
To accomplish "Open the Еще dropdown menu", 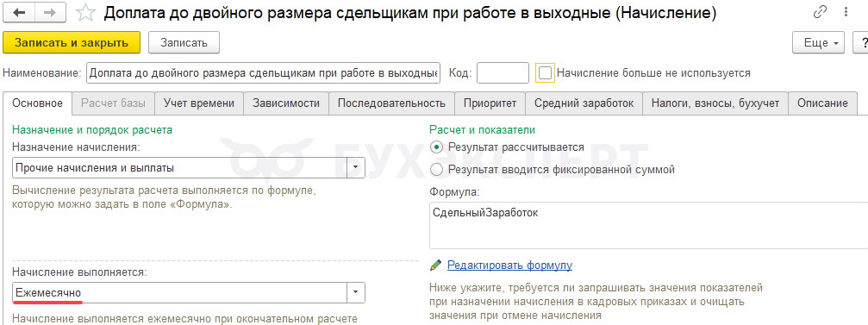I will click(x=819, y=42).
